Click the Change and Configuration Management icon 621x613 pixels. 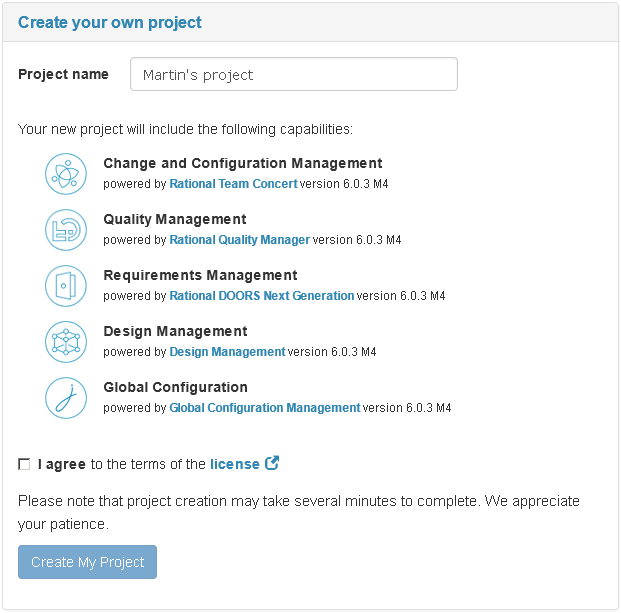coord(66,174)
